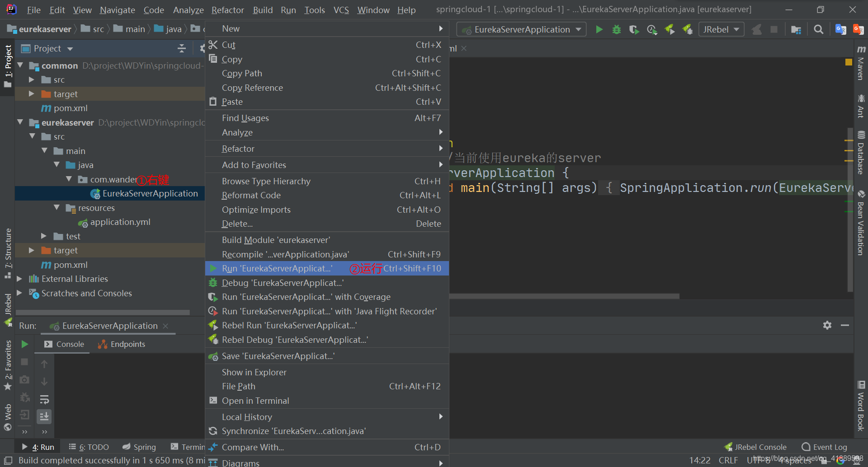868x467 pixels.
Task: Select Run 'EurekaServerApplicat...' menu item
Action: (x=327, y=268)
